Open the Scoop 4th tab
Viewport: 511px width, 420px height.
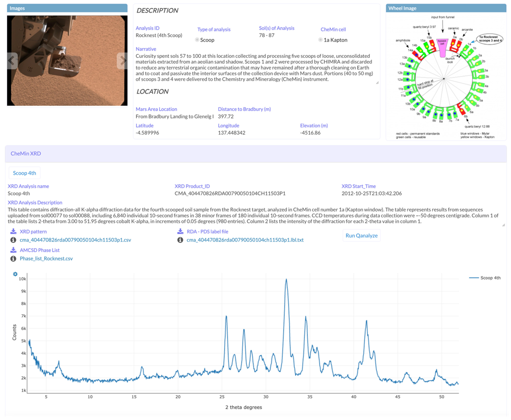click(24, 173)
